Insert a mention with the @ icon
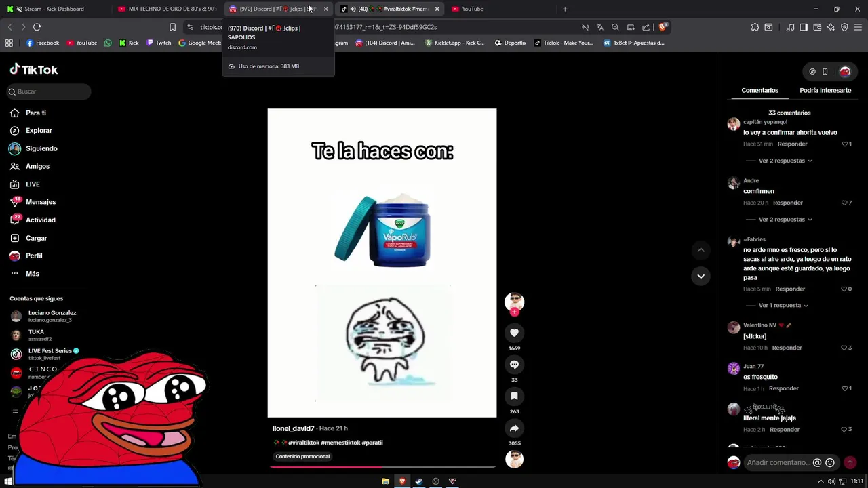Screen dimensions: 868x488 (817, 462)
